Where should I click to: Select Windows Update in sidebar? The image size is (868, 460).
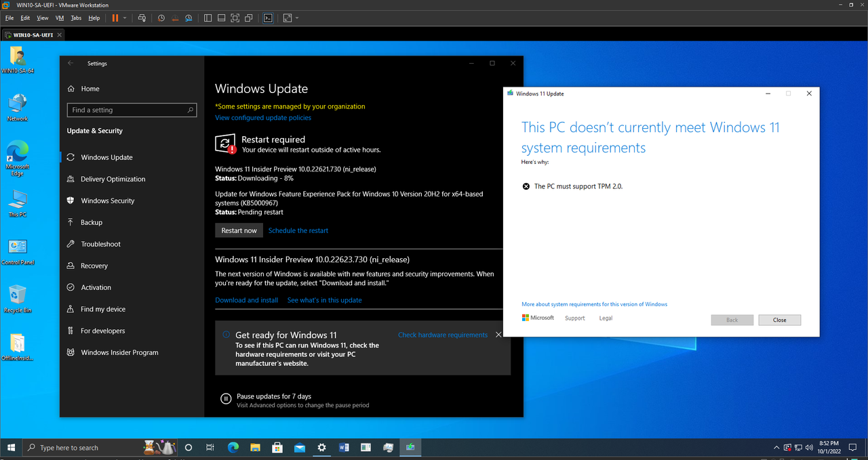106,157
